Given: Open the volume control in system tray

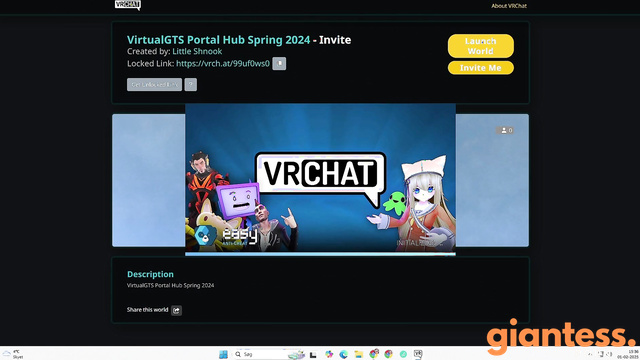Looking at the screenshot, I should (609, 354).
